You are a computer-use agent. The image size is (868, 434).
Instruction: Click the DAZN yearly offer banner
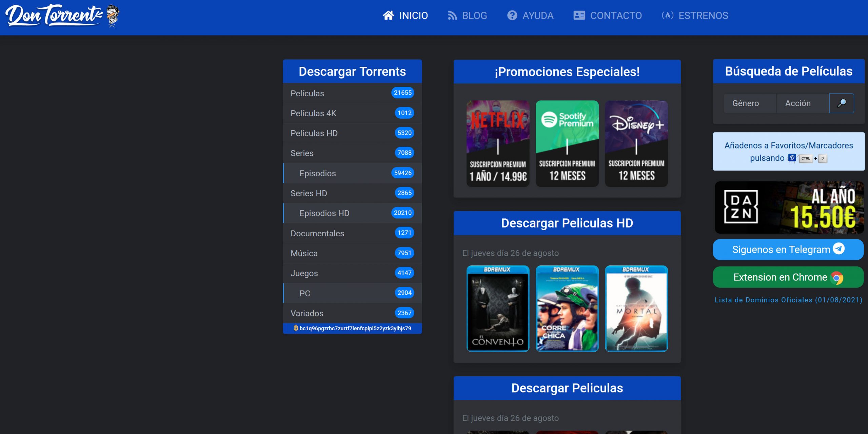point(789,207)
